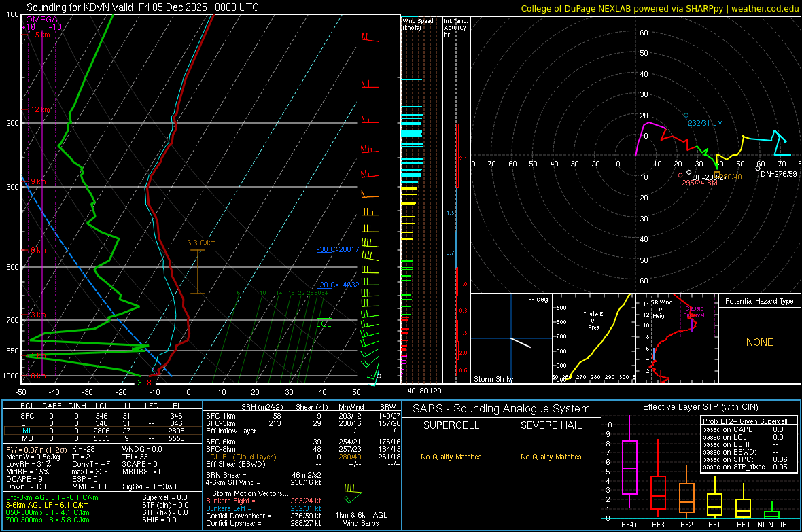The width and height of the screenshot is (802, 532).
Task: Click the Prob EF2+ Given Supercell heading
Action: click(x=744, y=421)
